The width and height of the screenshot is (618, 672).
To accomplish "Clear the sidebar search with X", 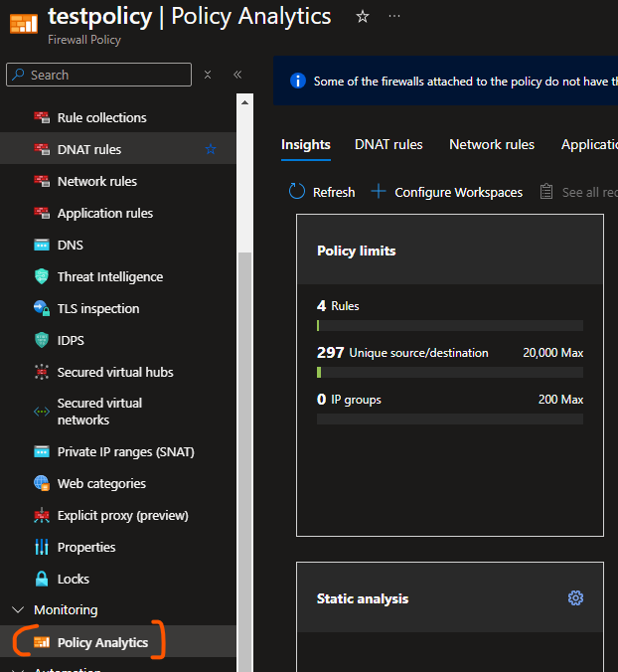I will coord(208,75).
